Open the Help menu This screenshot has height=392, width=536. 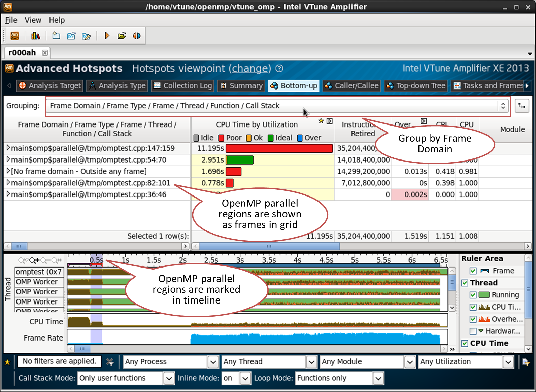pyautogui.click(x=57, y=20)
